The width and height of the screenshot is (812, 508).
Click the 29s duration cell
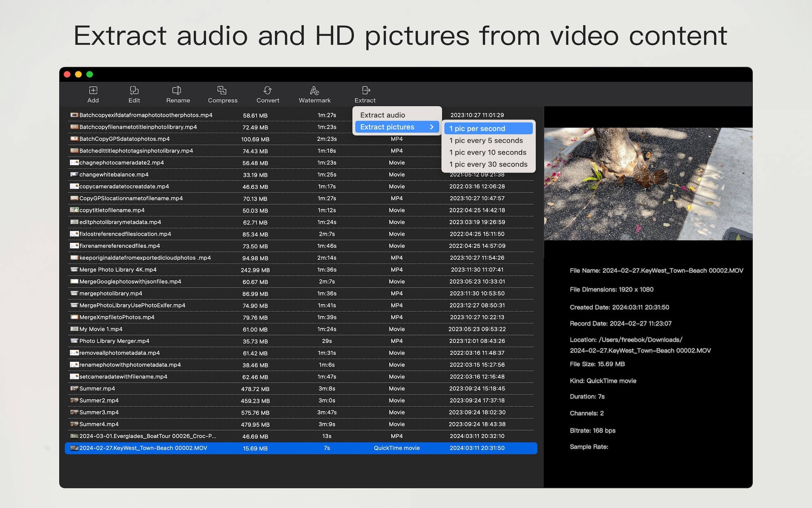pos(327,341)
